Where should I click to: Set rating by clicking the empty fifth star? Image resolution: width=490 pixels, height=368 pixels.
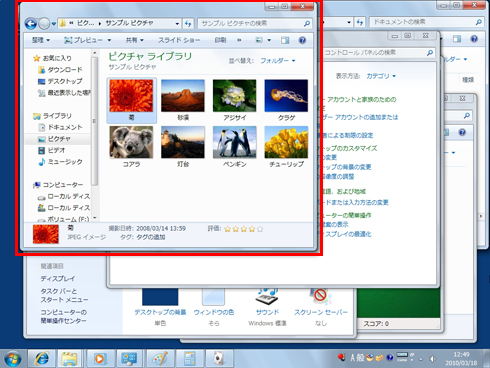tap(260, 229)
